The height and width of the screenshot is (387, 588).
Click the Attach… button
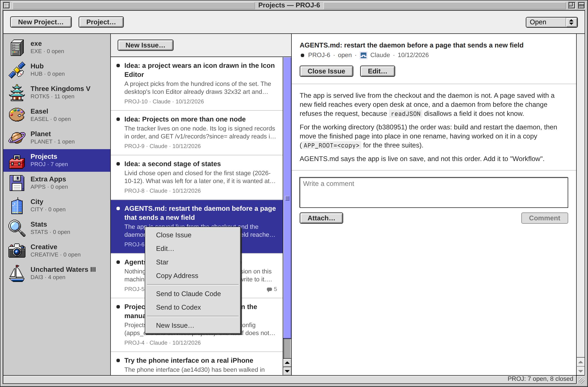[x=321, y=218]
